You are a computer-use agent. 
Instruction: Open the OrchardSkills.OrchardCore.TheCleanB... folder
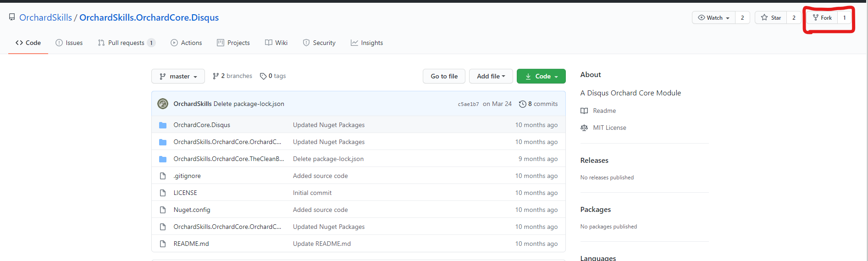(229, 159)
